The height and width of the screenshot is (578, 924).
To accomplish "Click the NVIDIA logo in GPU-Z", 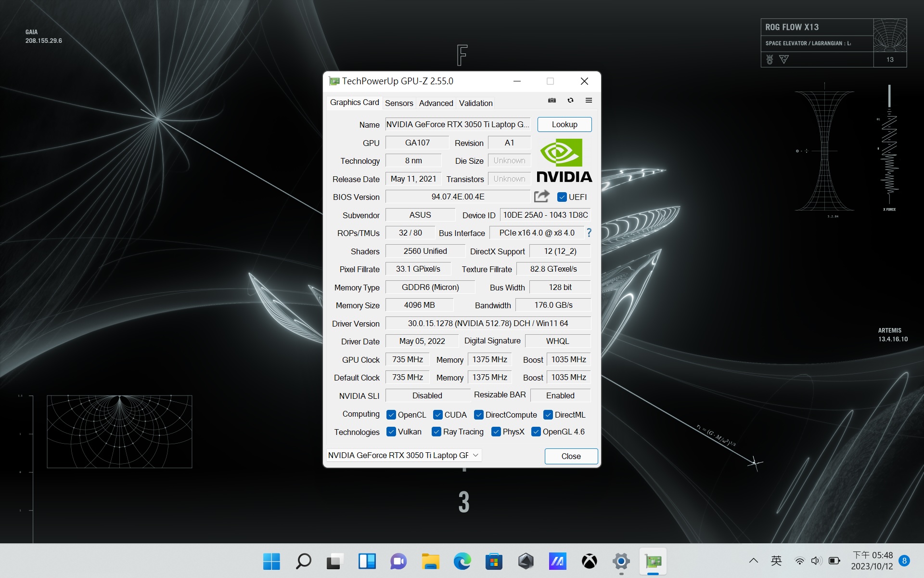I will (564, 161).
